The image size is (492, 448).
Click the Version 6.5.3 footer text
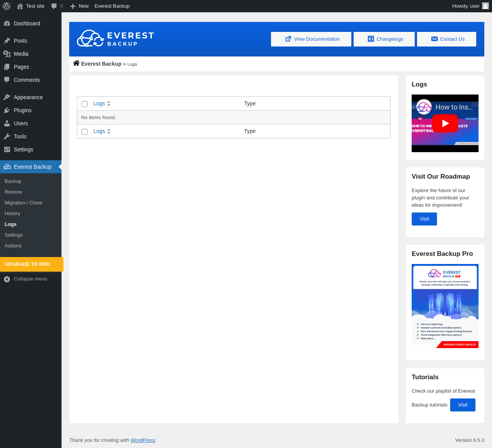click(x=470, y=440)
